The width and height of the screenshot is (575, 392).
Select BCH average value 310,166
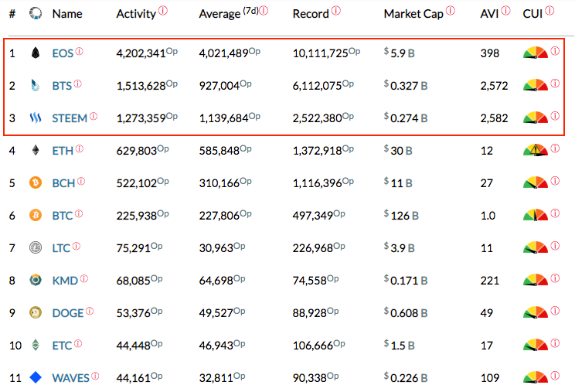tap(219, 183)
